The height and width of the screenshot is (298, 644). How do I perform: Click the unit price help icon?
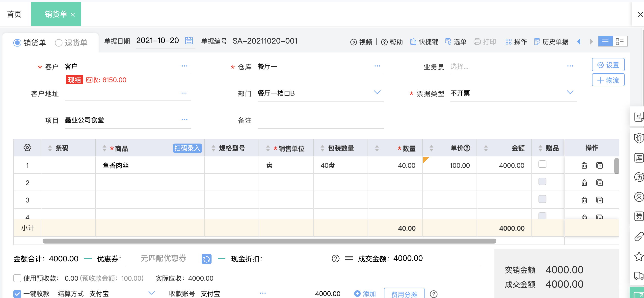point(467,148)
